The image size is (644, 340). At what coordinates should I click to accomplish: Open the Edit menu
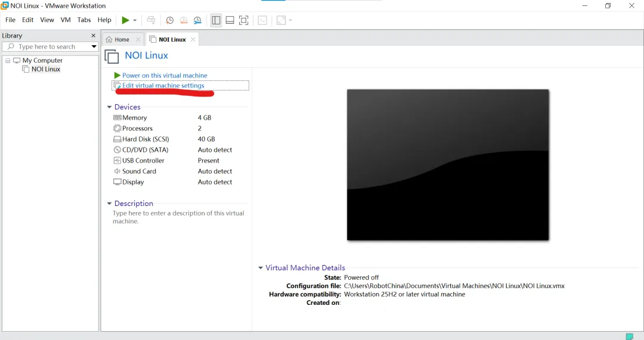(x=27, y=20)
